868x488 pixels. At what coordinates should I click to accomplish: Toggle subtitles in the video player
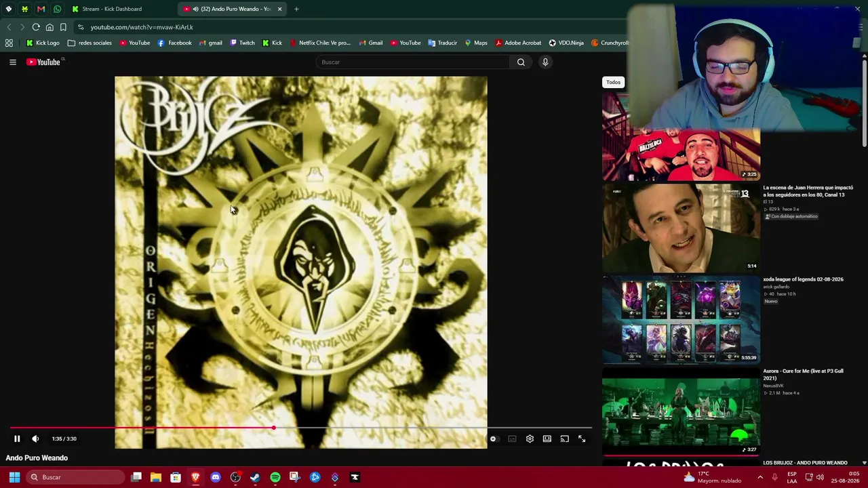point(512,439)
